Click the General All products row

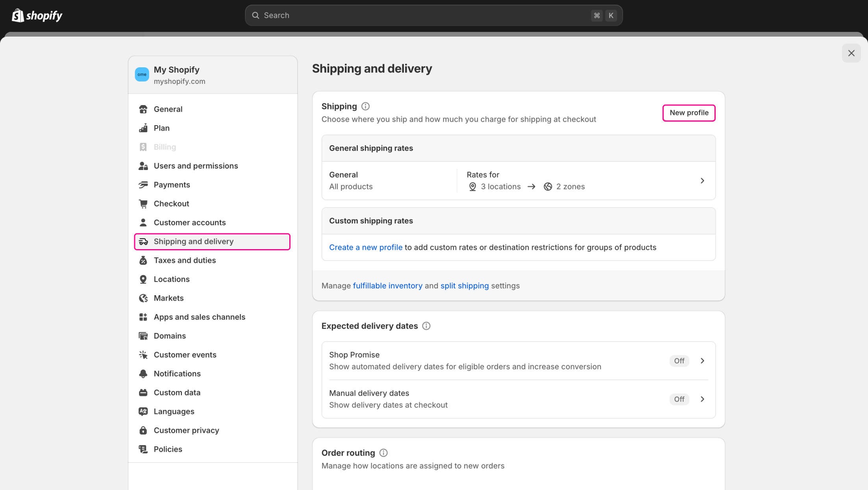point(518,181)
